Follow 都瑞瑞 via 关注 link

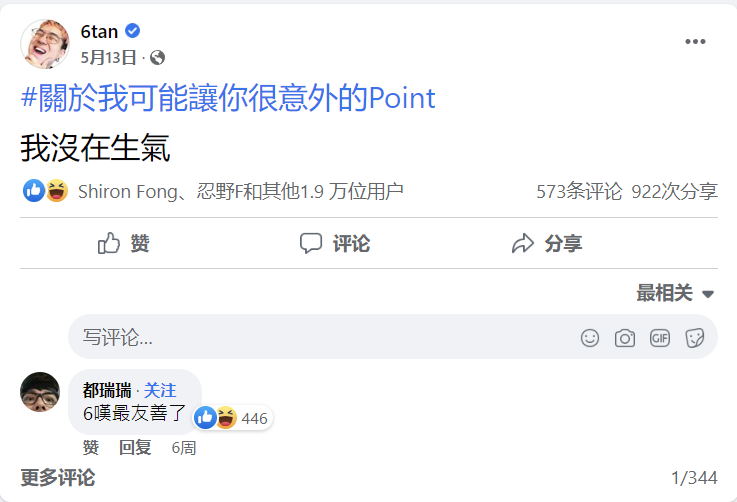(160, 391)
